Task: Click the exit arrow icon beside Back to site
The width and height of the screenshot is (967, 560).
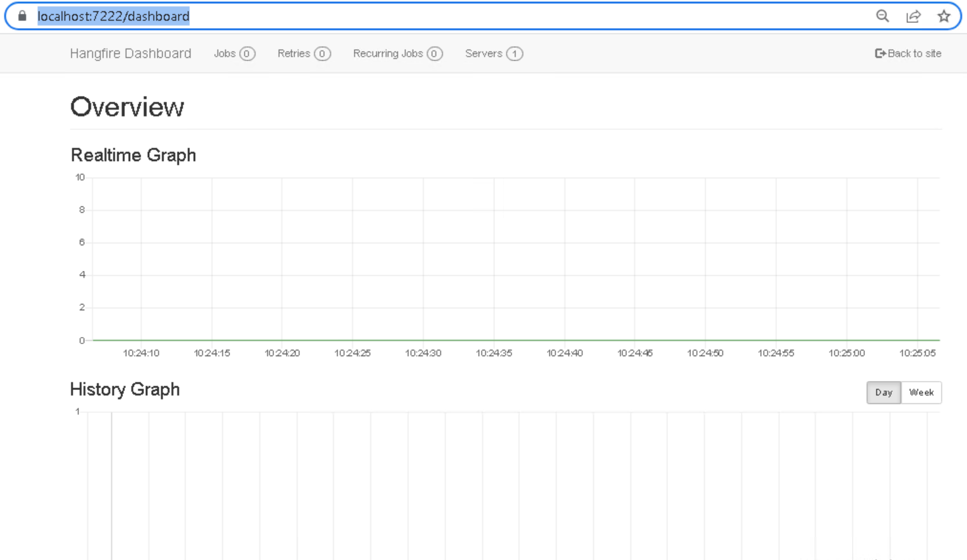Action: click(x=880, y=54)
